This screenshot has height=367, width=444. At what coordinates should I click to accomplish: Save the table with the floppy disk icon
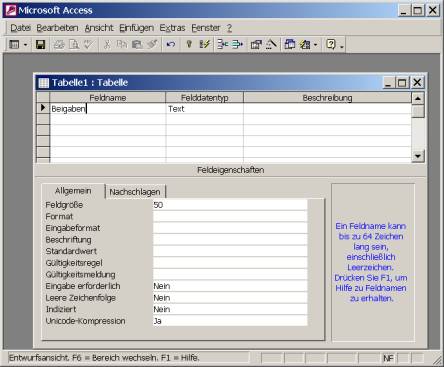[40, 44]
